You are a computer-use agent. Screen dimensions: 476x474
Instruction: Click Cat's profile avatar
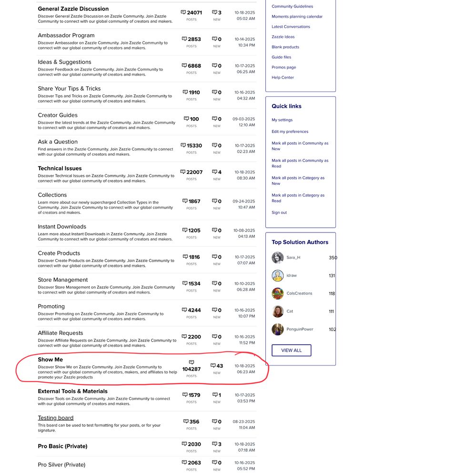tap(277, 312)
